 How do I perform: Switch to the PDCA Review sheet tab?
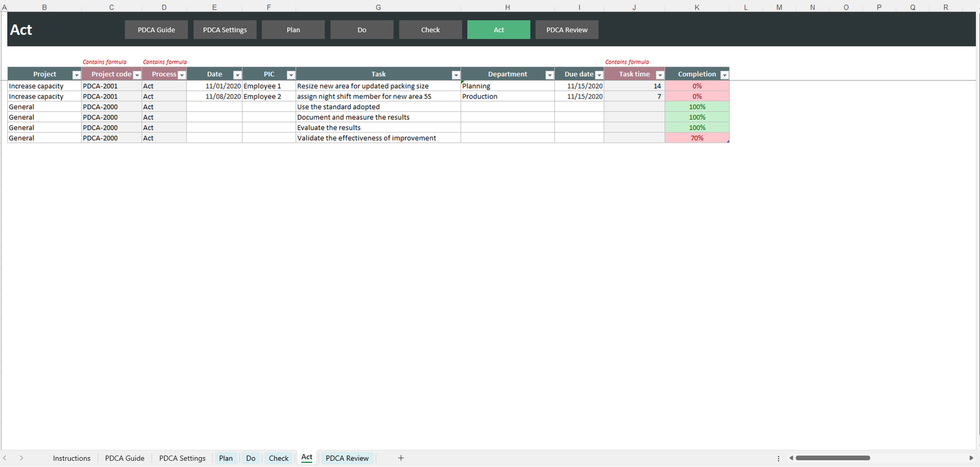[x=347, y=458]
